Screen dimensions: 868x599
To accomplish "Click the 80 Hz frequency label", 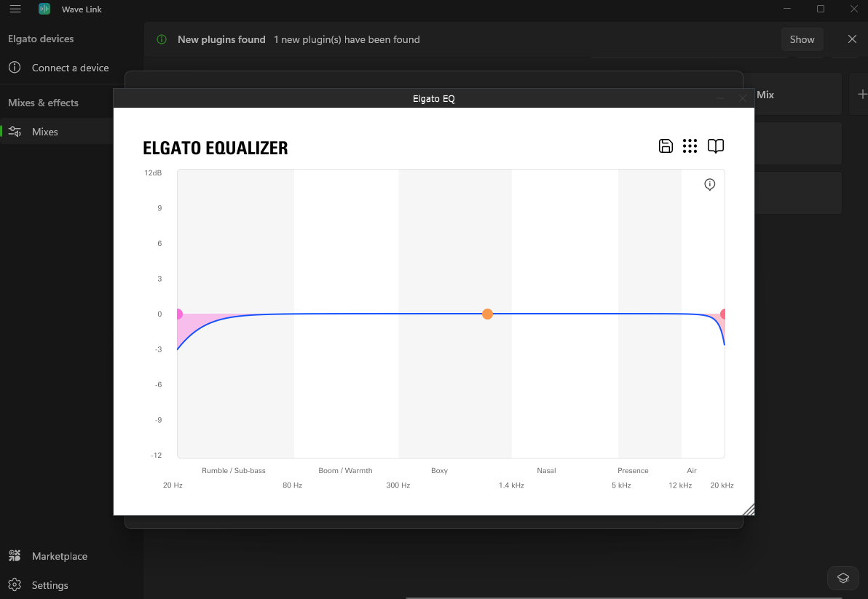I will pos(292,485).
